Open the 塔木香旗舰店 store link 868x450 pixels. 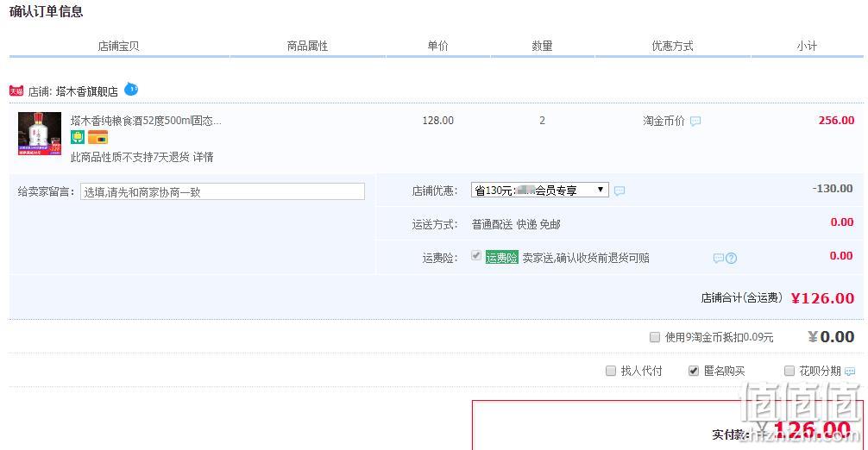(x=87, y=91)
